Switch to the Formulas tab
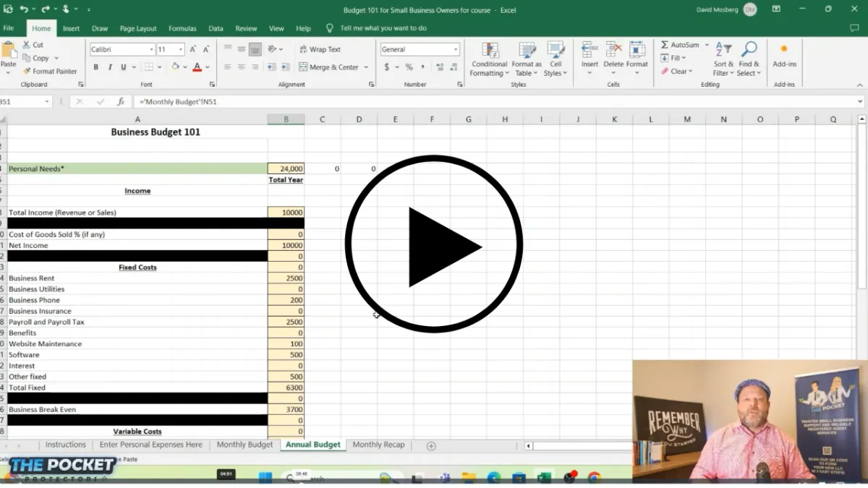868x488 pixels. pos(182,28)
